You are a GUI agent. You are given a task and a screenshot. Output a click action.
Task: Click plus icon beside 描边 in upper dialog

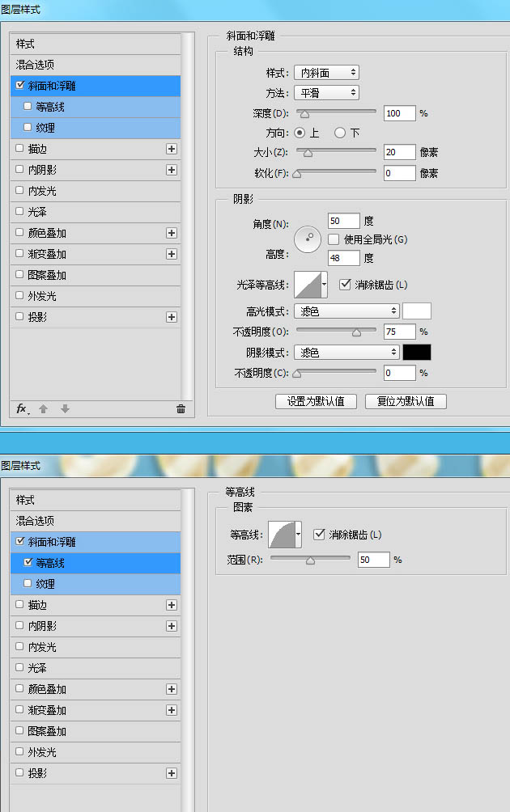pos(172,149)
